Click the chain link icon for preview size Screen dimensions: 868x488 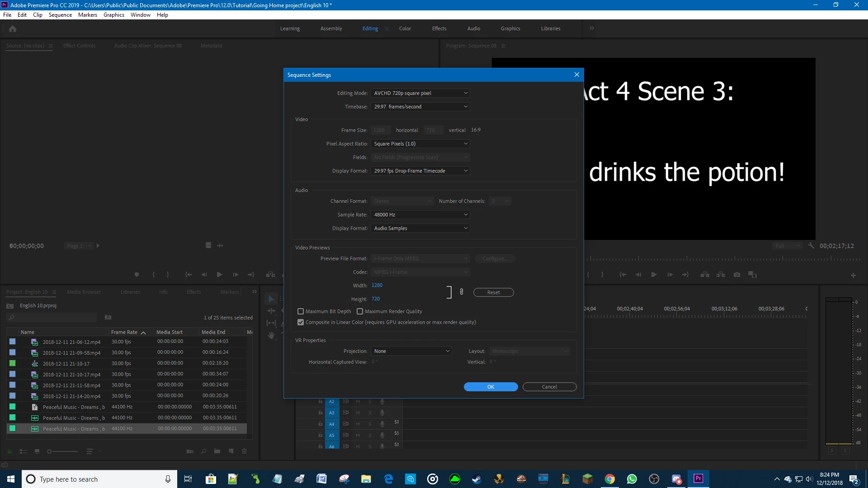461,292
